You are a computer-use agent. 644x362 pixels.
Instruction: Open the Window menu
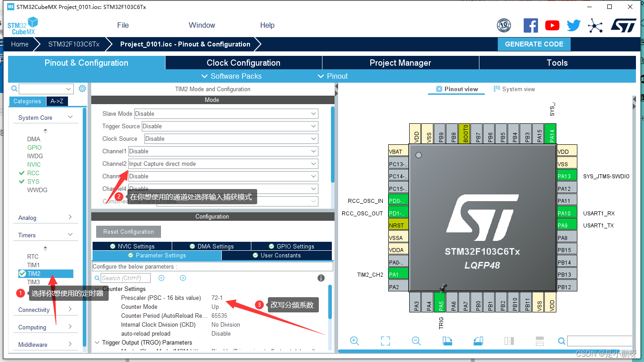[x=202, y=25]
